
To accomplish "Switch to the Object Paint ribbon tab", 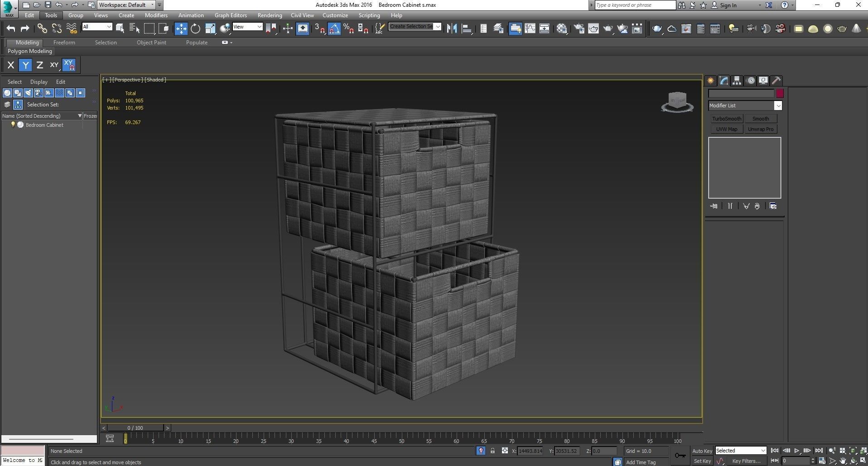I will click(x=152, y=43).
